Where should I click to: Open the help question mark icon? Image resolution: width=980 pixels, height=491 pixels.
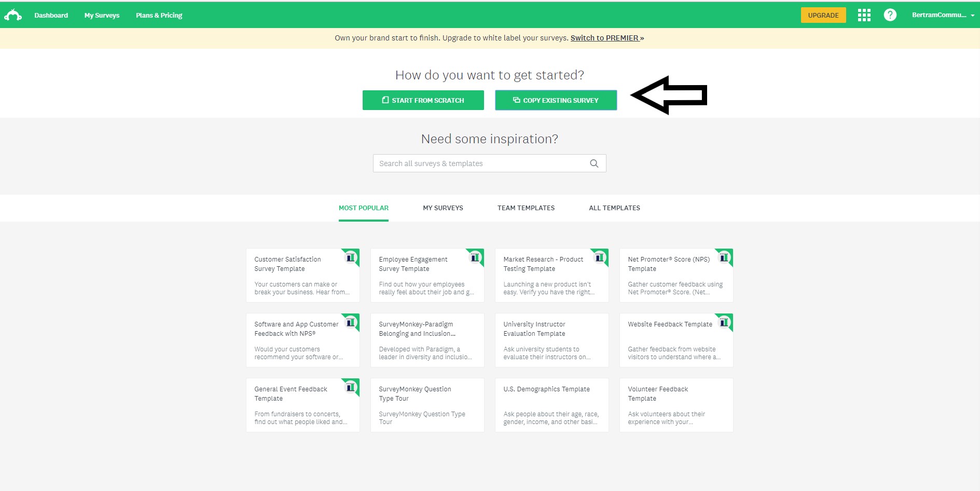coord(890,15)
